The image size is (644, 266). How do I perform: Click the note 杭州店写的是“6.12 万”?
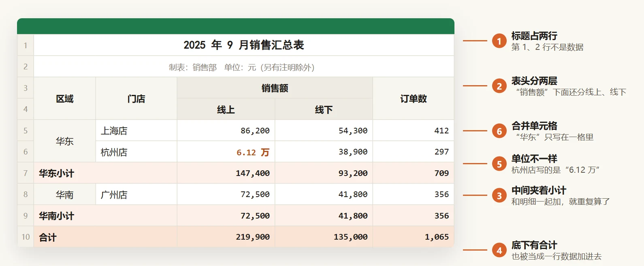click(556, 170)
